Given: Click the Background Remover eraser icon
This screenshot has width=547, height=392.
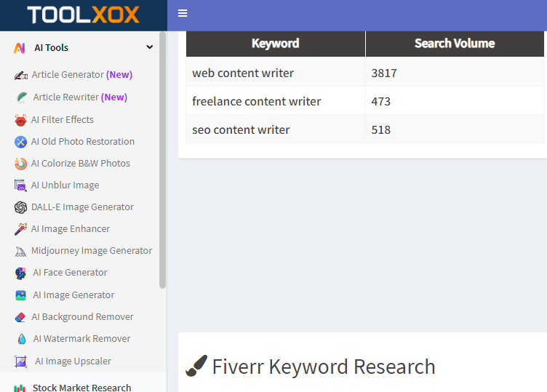Looking at the screenshot, I should [x=20, y=317].
